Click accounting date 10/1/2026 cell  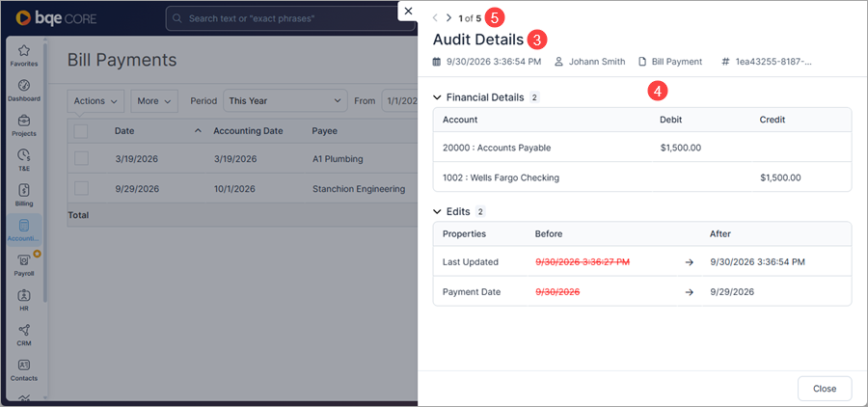click(234, 189)
